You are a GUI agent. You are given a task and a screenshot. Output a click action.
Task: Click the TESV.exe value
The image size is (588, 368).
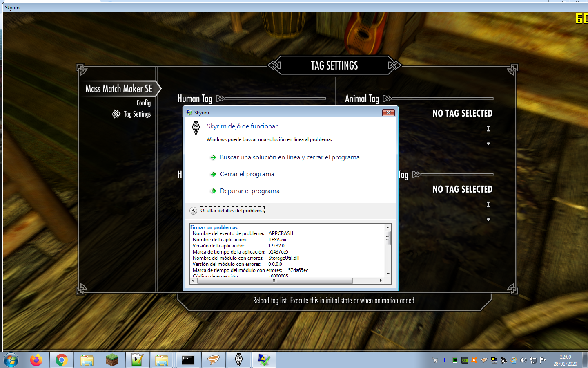click(278, 240)
